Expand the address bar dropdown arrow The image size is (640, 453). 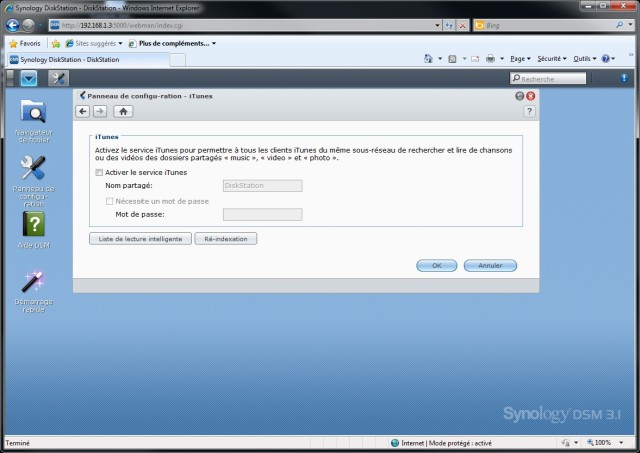(438, 25)
